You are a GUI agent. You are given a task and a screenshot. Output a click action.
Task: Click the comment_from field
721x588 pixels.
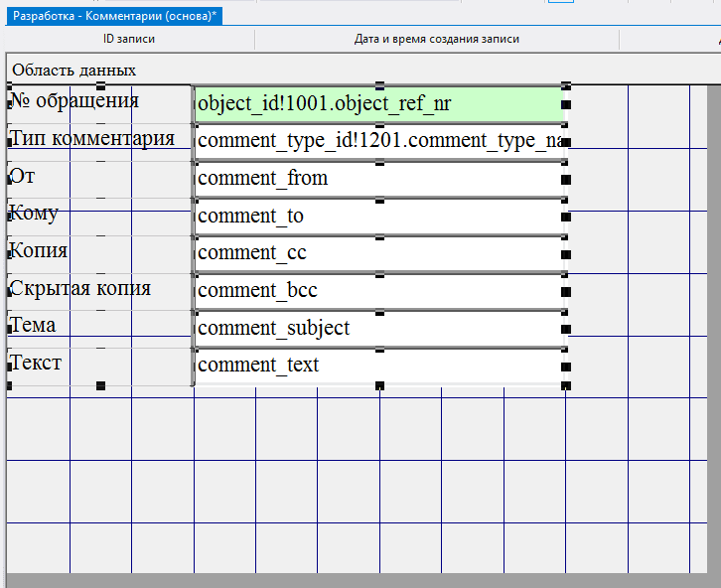[378, 179]
